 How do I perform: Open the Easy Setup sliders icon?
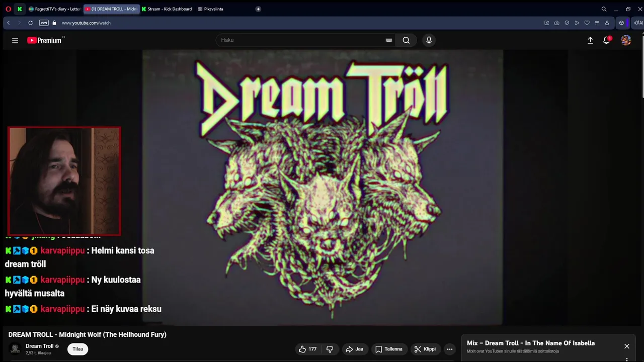[597, 23]
